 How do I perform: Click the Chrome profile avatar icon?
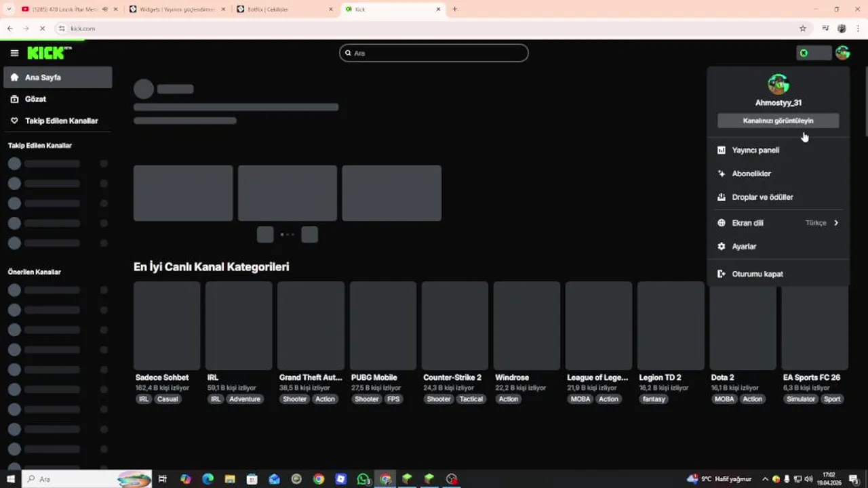pos(842,28)
